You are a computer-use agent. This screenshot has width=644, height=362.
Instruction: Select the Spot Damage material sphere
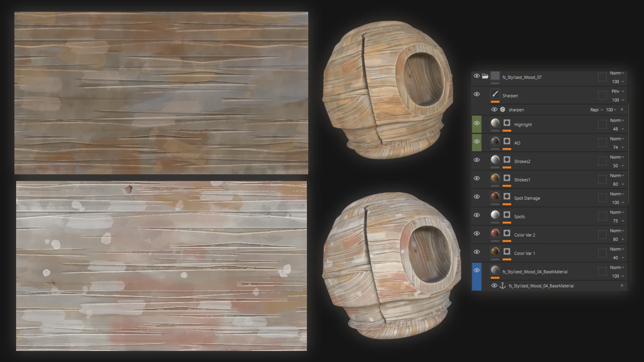pyautogui.click(x=495, y=196)
